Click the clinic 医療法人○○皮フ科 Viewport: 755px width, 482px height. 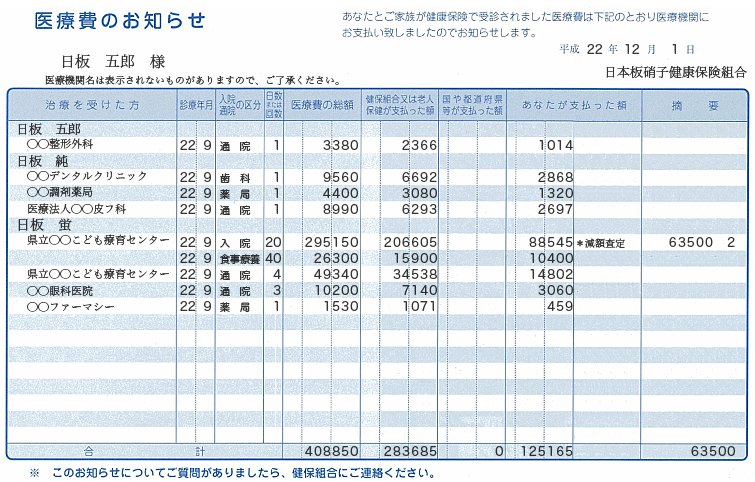point(77,209)
